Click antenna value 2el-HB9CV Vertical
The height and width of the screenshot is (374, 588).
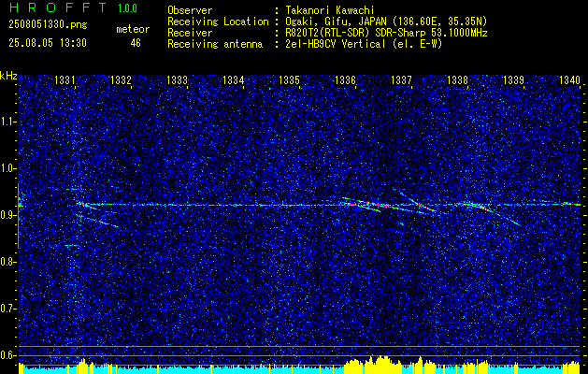362,44
